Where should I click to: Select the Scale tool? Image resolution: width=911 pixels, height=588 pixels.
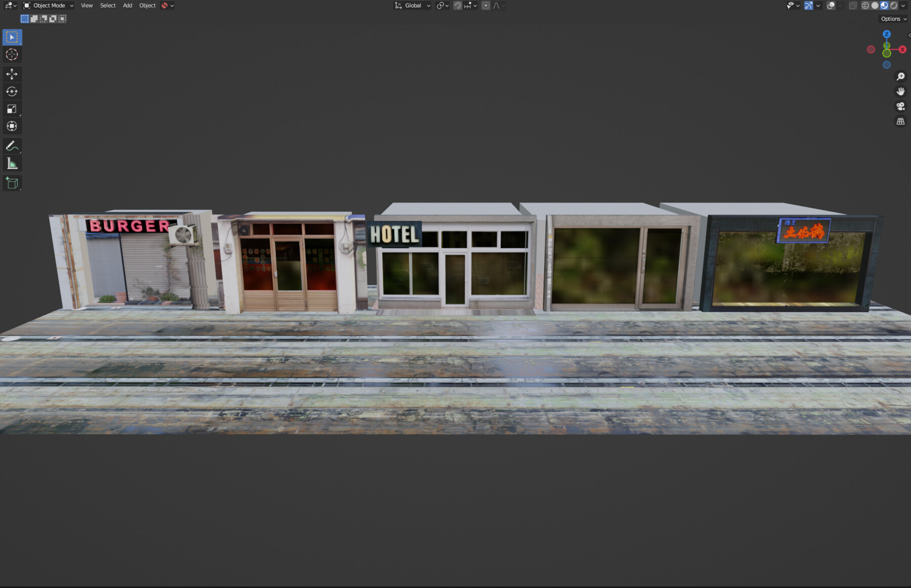coord(12,109)
